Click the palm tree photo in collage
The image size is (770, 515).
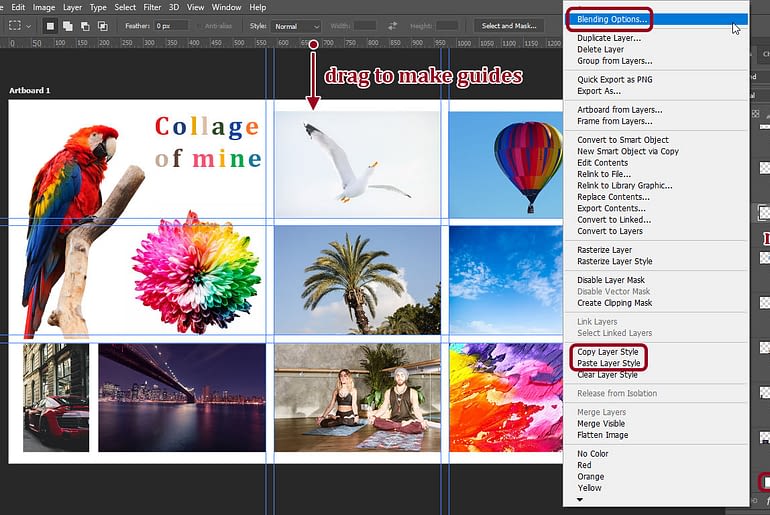tap(357, 280)
